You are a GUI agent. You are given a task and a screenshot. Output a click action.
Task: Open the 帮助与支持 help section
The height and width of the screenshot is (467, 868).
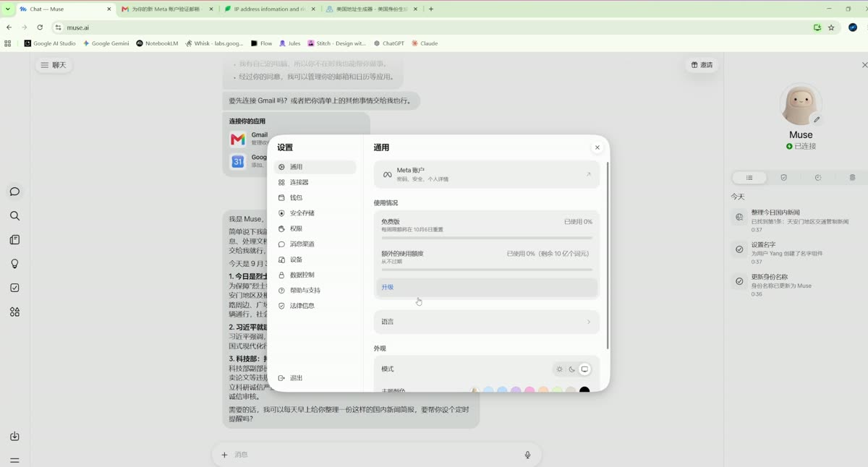(x=315, y=291)
